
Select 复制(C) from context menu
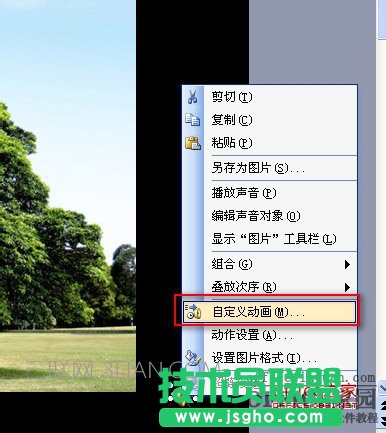270,120
